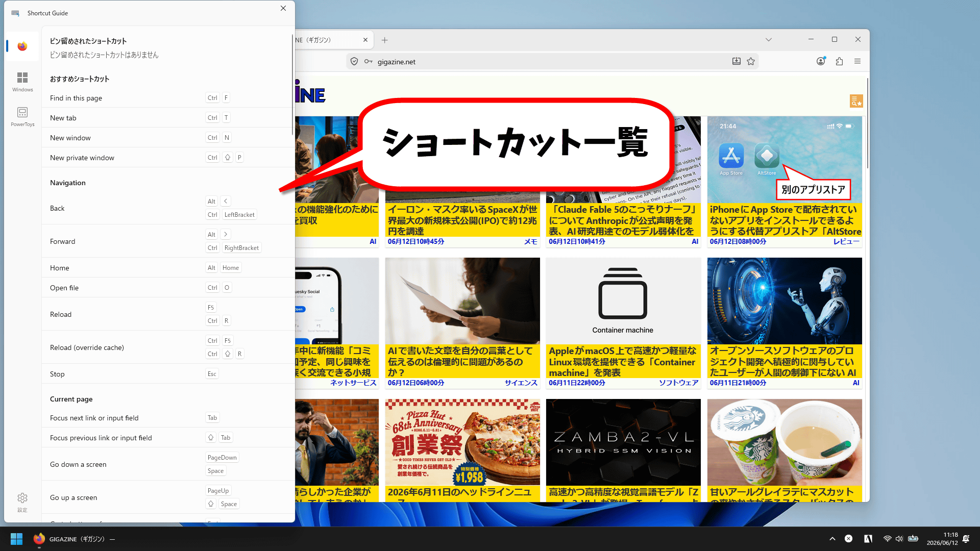
Task: Open the network status tray icon
Action: click(x=888, y=539)
